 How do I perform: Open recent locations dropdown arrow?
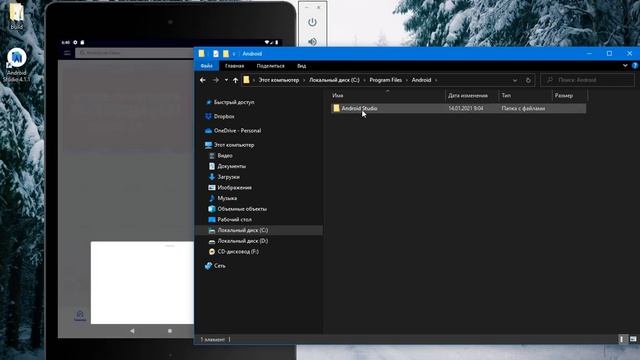click(x=226, y=80)
